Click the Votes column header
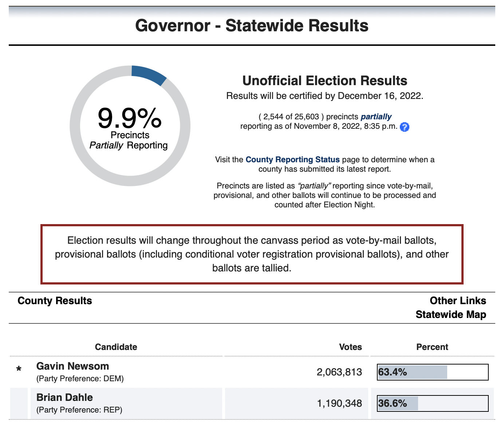 pos(350,347)
